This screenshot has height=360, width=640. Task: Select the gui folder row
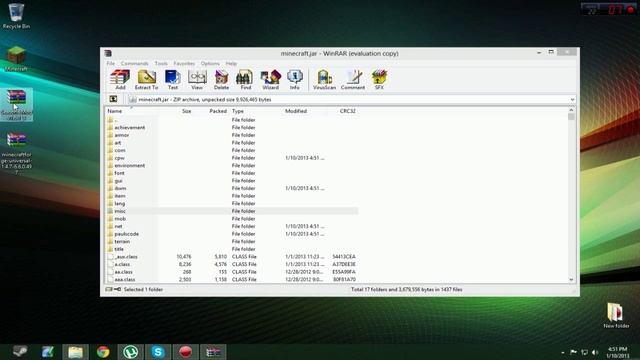tap(232, 181)
